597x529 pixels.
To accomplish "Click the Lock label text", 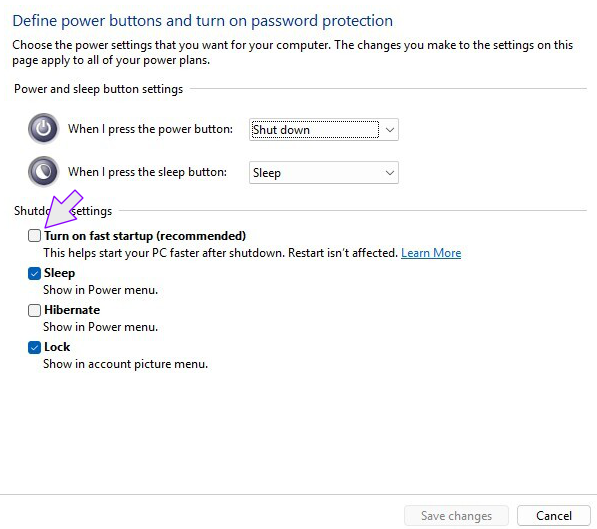I will pyautogui.click(x=57, y=347).
